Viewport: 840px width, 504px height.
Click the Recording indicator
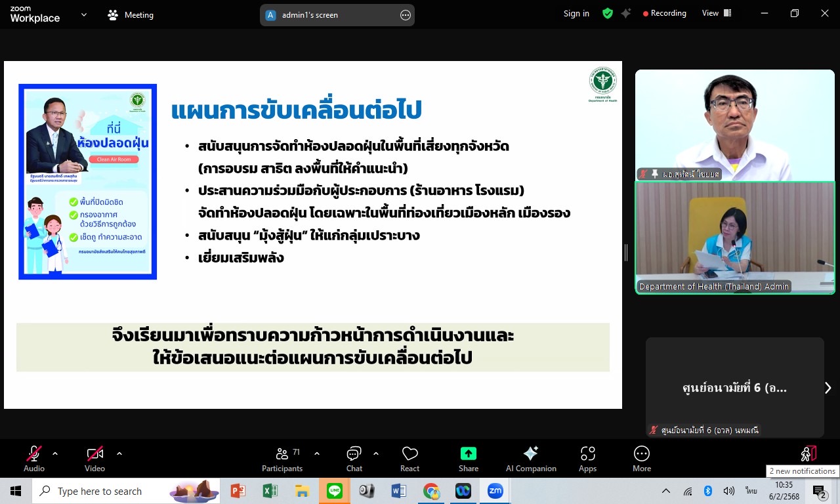coord(664,13)
